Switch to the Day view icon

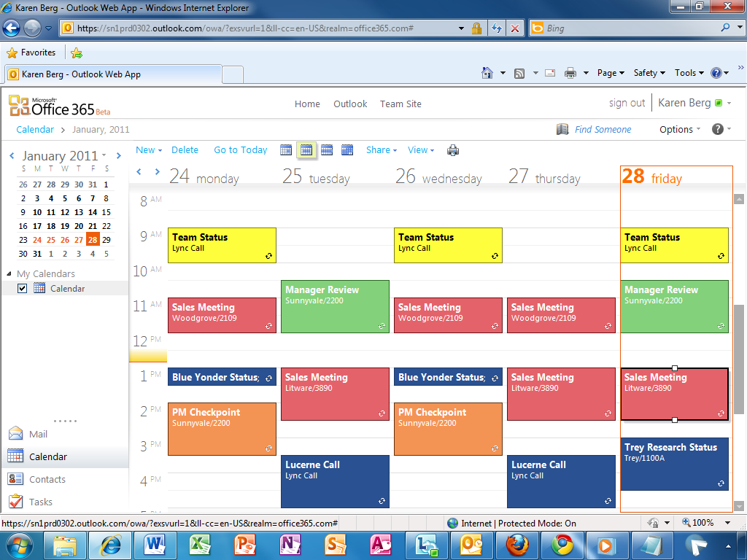click(x=286, y=150)
